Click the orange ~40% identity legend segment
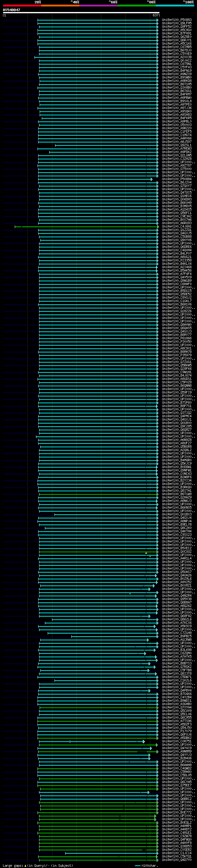This screenshot has width=197, height=868. tap(60, 6)
